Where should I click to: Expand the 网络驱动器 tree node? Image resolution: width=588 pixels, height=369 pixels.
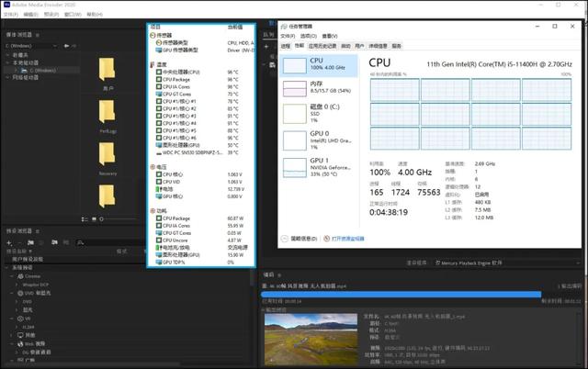(x=7, y=77)
